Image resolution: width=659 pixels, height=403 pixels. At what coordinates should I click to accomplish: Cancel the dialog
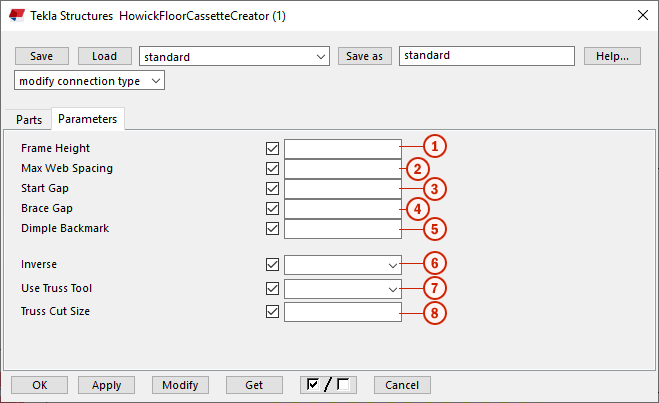pos(402,385)
